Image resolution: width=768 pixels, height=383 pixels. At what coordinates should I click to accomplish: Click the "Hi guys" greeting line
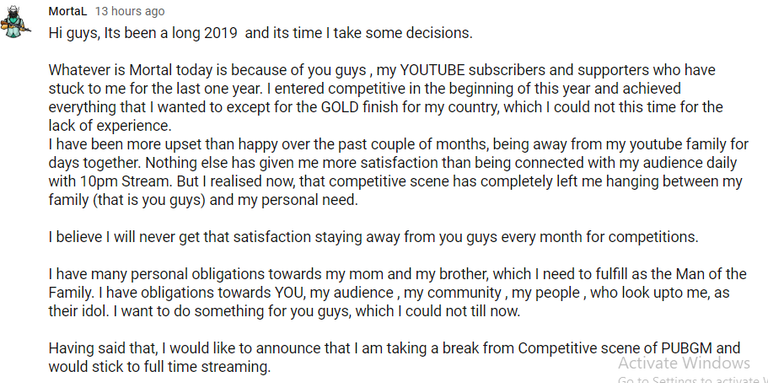coord(260,33)
